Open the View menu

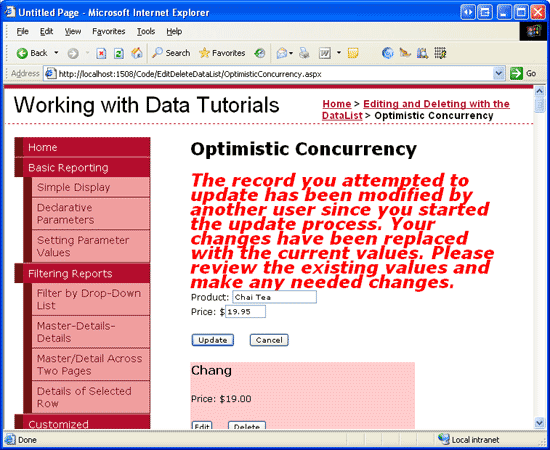click(x=73, y=32)
